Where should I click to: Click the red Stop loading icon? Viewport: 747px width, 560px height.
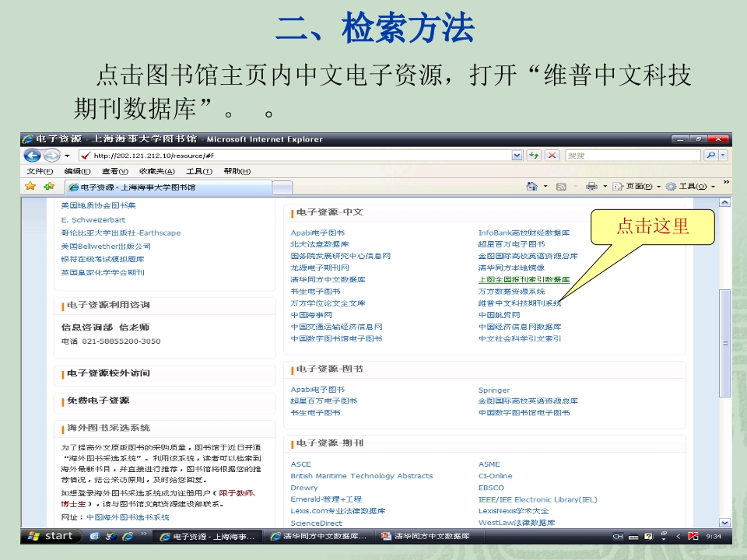[x=552, y=156]
